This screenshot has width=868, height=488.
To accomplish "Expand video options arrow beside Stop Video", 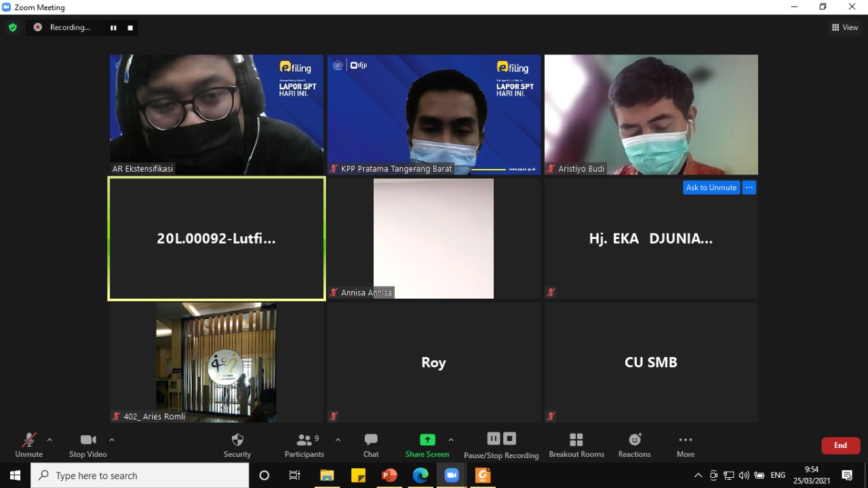I will [112, 440].
